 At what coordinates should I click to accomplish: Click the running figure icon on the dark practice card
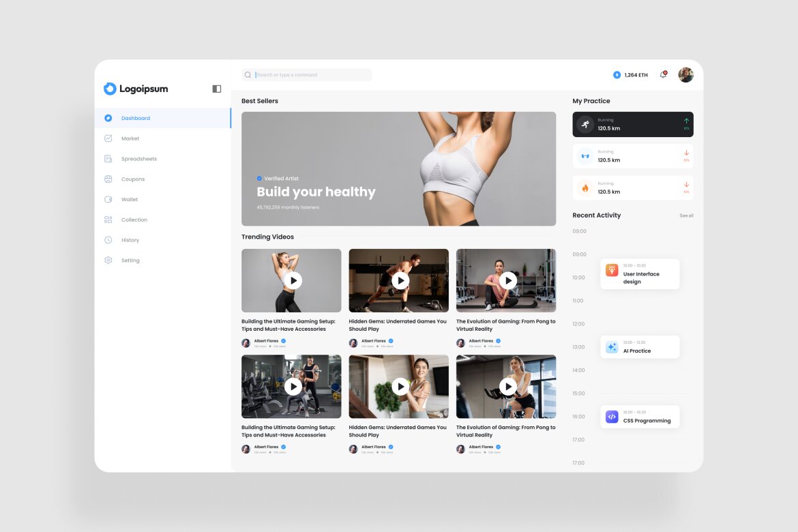(584, 123)
